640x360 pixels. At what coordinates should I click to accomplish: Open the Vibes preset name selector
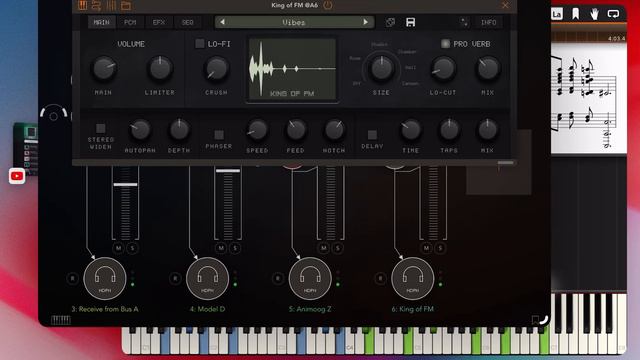(294, 22)
